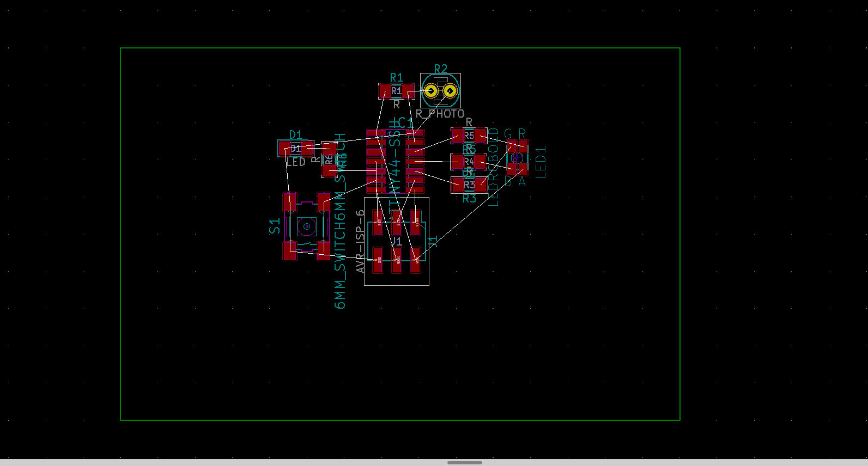Select the R1 reference label above the resistor
The height and width of the screenshot is (466, 868).
point(396,78)
